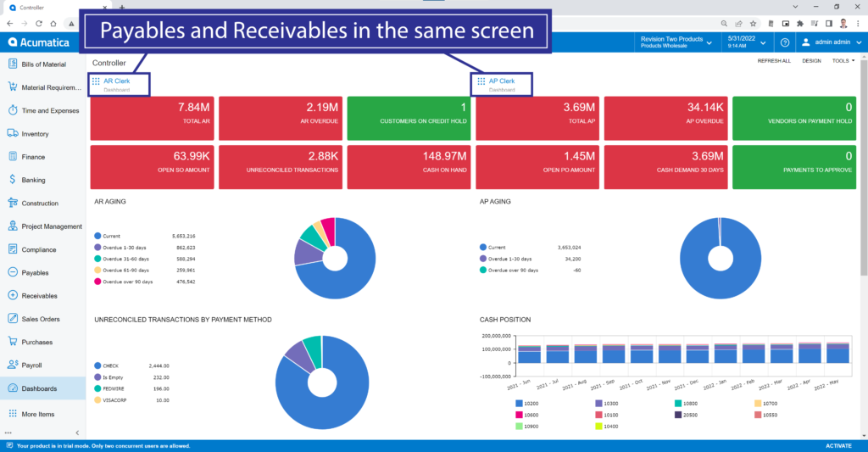Click the Receivables plus-circle icon
Viewport: 868px width, 452px height.
coord(13,295)
